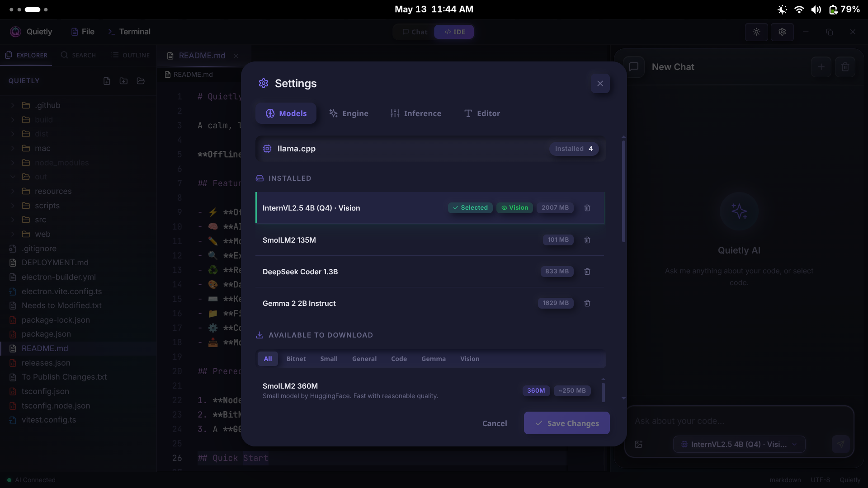The height and width of the screenshot is (488, 868).
Task: Select the DeepSeek Coder 1.3B model
Action: point(430,272)
